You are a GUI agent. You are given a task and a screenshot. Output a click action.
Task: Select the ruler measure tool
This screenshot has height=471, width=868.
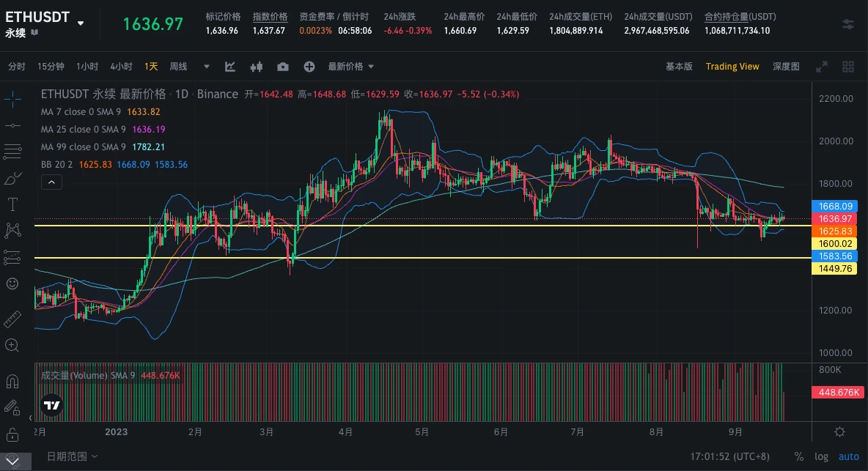[x=12, y=319]
